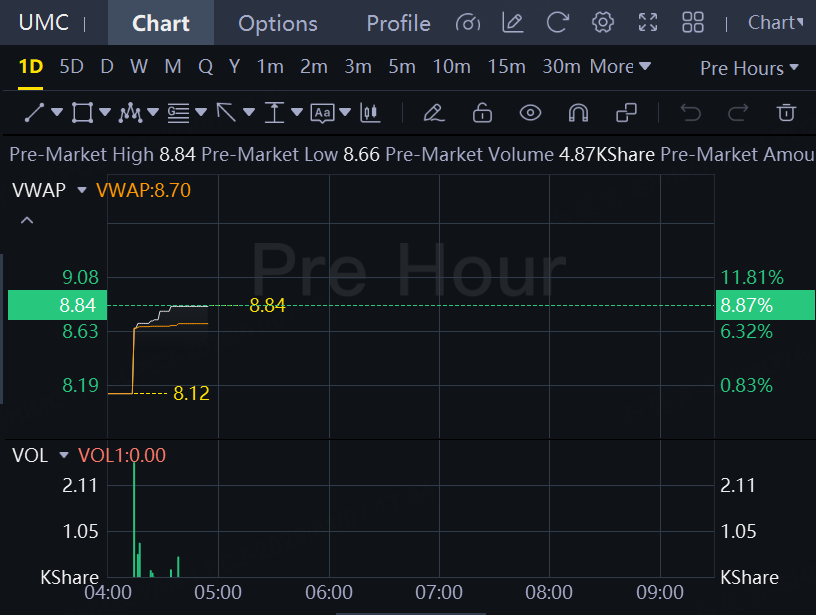This screenshot has width=816, height=615.
Task: Open the Pre Hours session dropdown
Action: 749,68
